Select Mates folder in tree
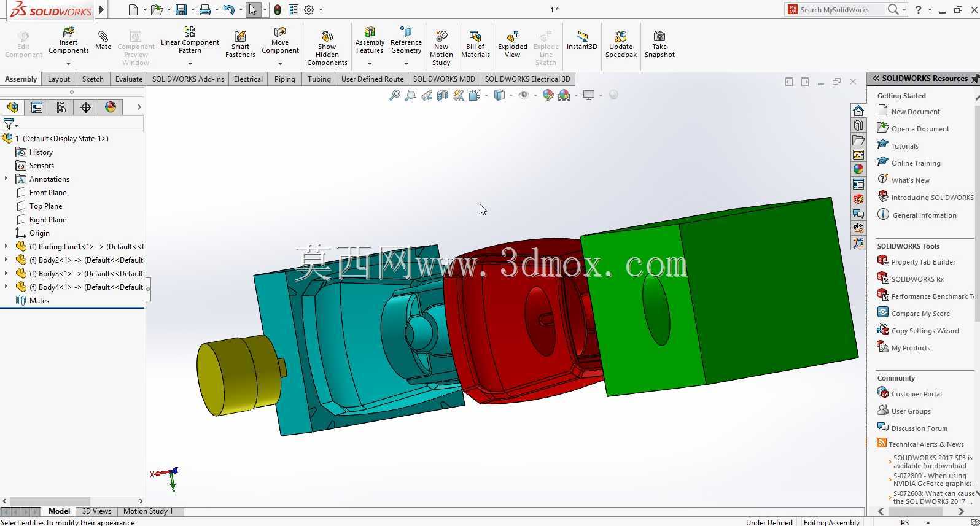 tap(39, 301)
